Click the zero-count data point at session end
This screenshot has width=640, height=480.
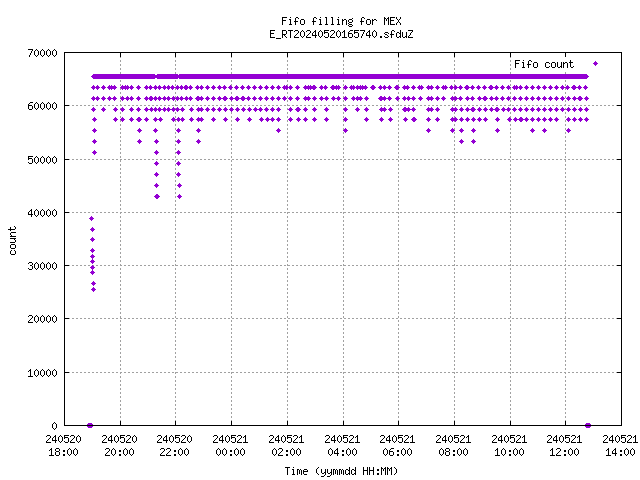[588, 425]
